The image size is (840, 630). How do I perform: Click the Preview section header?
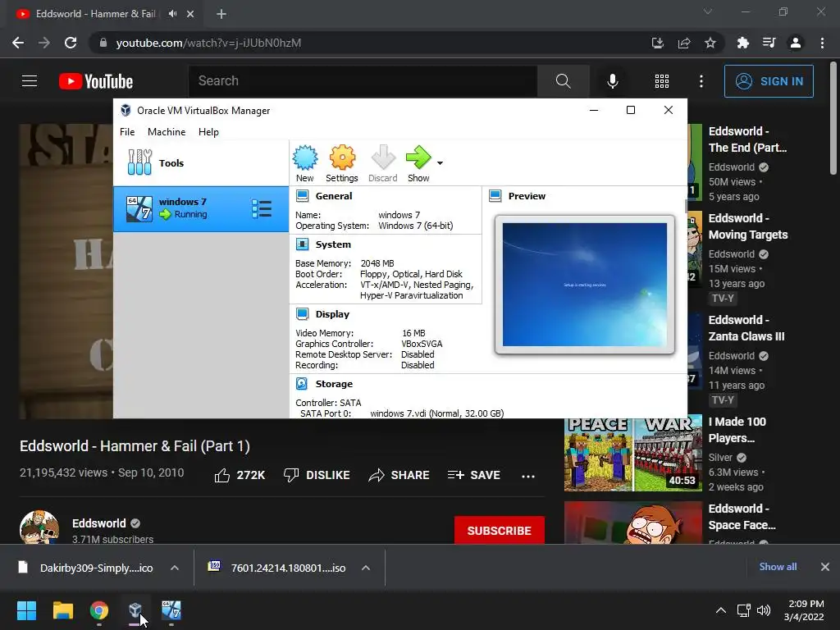[x=527, y=196]
